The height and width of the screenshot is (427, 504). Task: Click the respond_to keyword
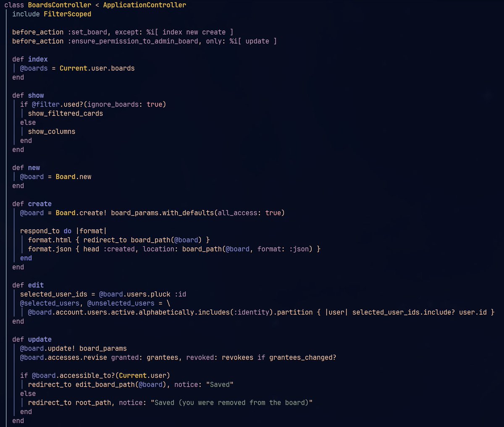[x=40, y=231]
